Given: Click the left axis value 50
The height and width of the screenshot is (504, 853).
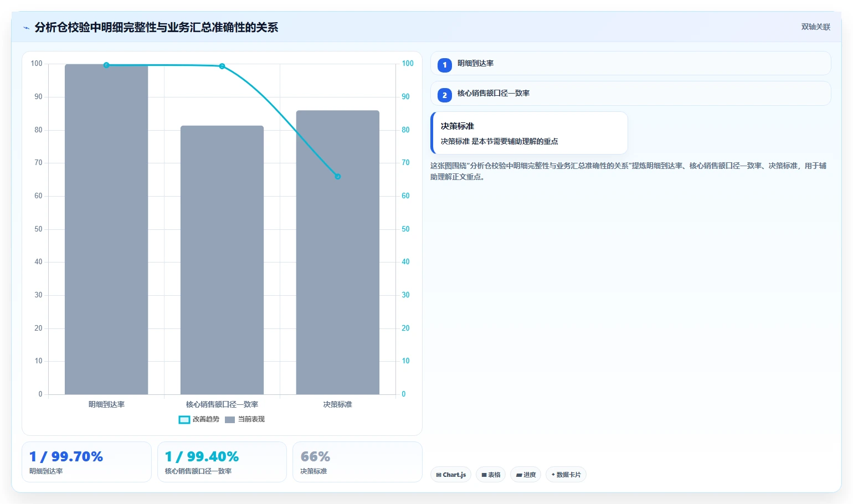Looking at the screenshot, I should point(38,229).
